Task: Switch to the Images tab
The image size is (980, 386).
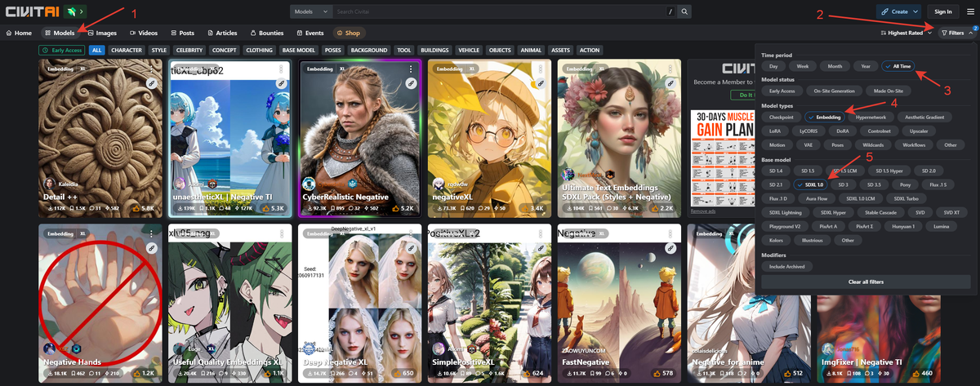Action: tap(102, 33)
